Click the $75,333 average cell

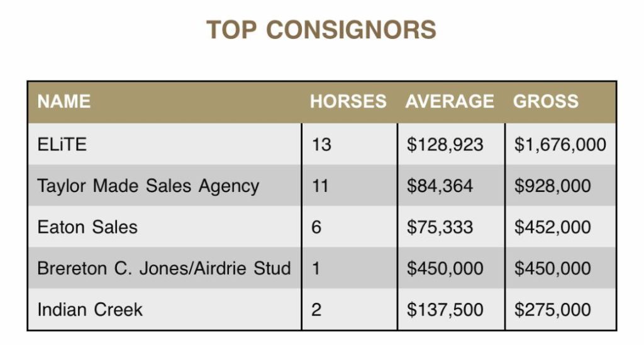451,227
